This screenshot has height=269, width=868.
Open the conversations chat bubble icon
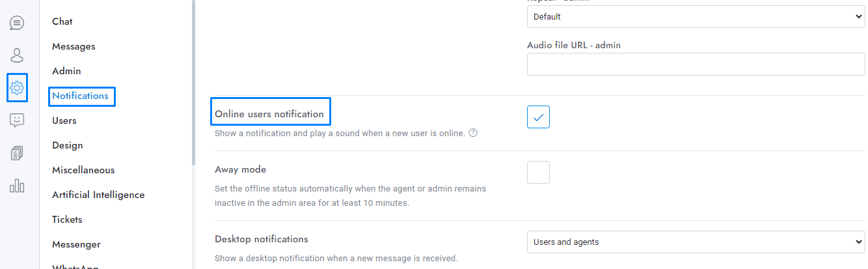click(x=17, y=23)
